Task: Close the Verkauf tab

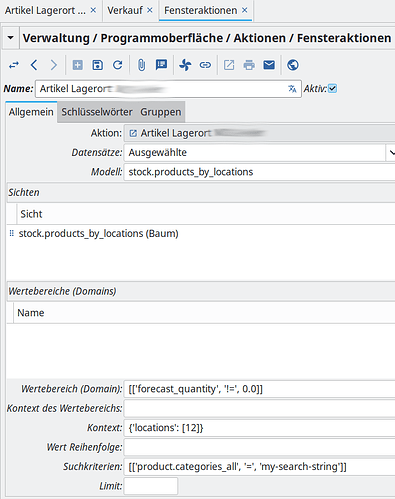Action: (150, 10)
